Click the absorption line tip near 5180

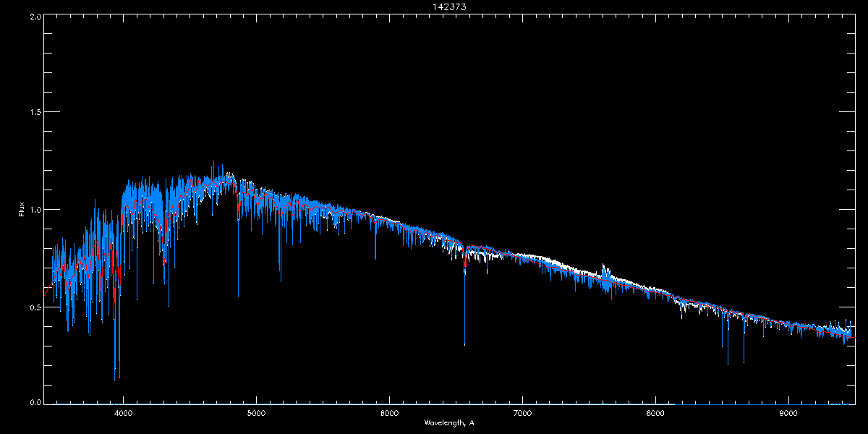(x=281, y=280)
